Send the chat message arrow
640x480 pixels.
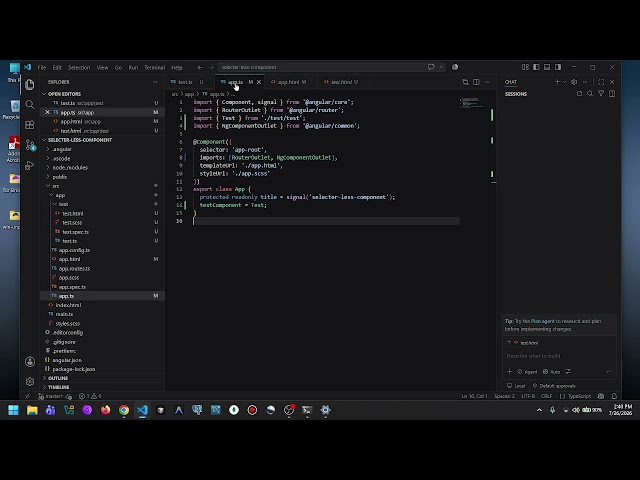pyautogui.click(x=609, y=371)
